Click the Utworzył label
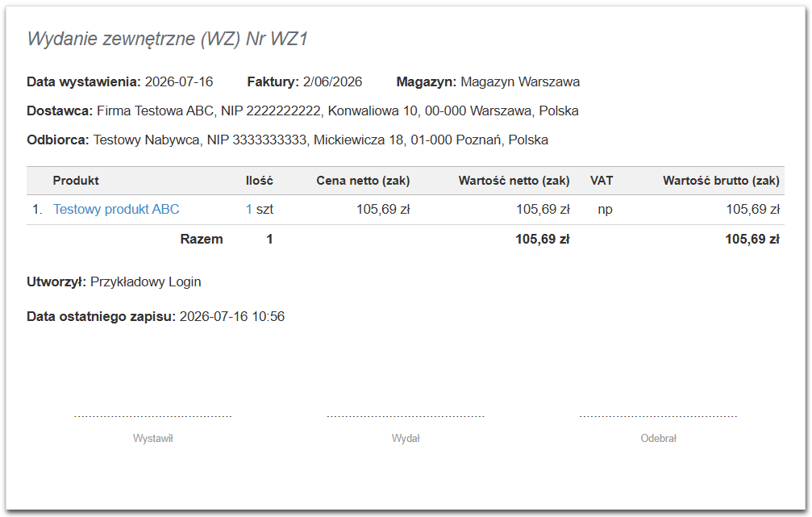The height and width of the screenshot is (517, 812). pos(56,281)
